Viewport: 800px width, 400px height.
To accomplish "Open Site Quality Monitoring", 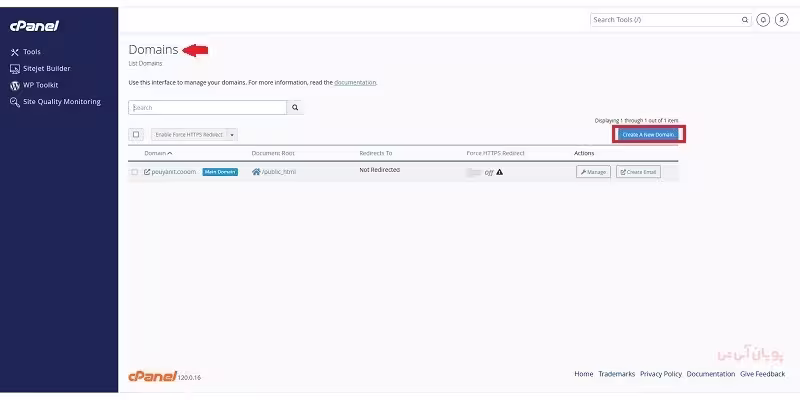I will [62, 102].
